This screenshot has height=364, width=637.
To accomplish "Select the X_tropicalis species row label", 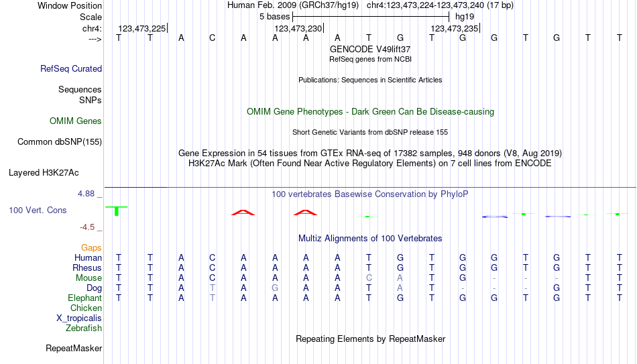I will click(x=79, y=318).
